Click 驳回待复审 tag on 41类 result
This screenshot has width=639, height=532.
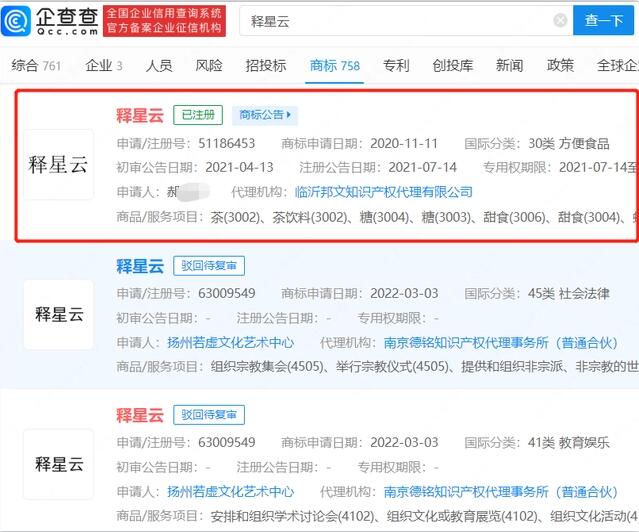[x=209, y=415]
